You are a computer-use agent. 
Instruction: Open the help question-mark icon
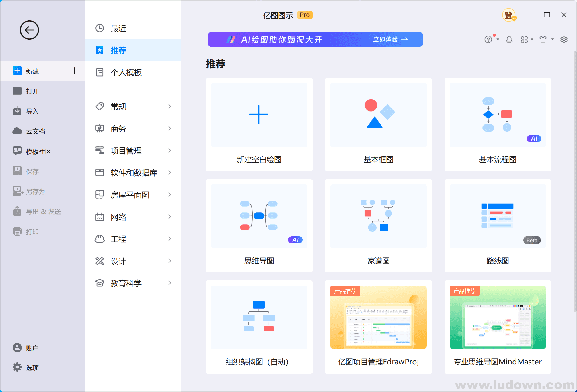488,40
